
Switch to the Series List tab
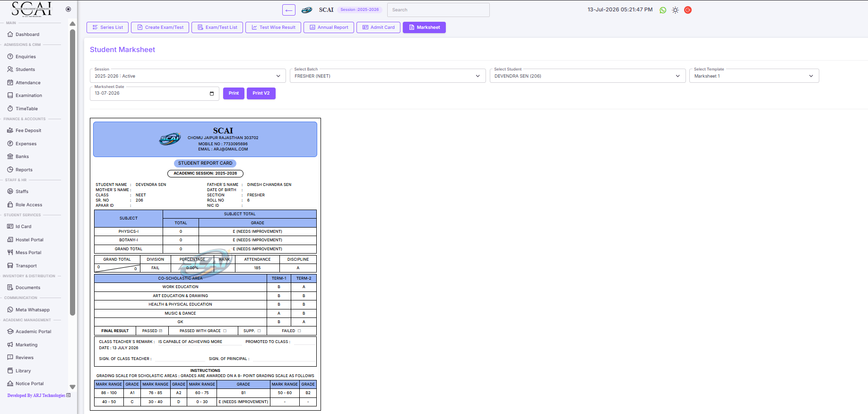pos(107,27)
